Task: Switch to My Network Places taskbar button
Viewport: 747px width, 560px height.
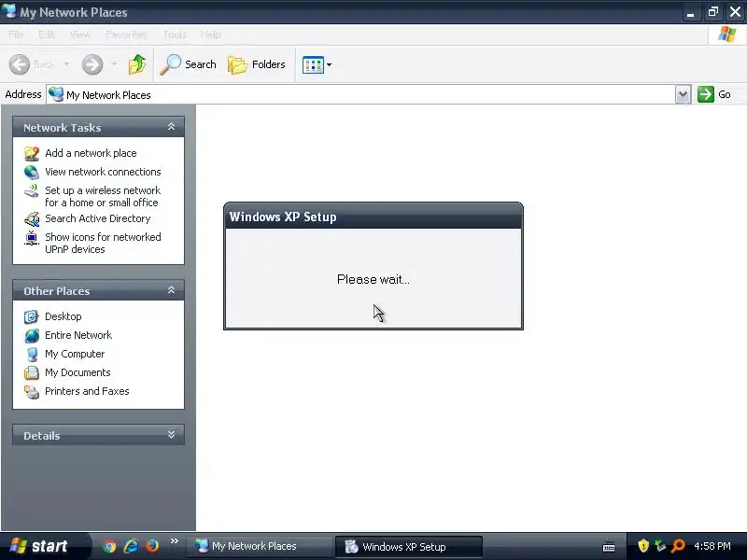Action: [260, 546]
